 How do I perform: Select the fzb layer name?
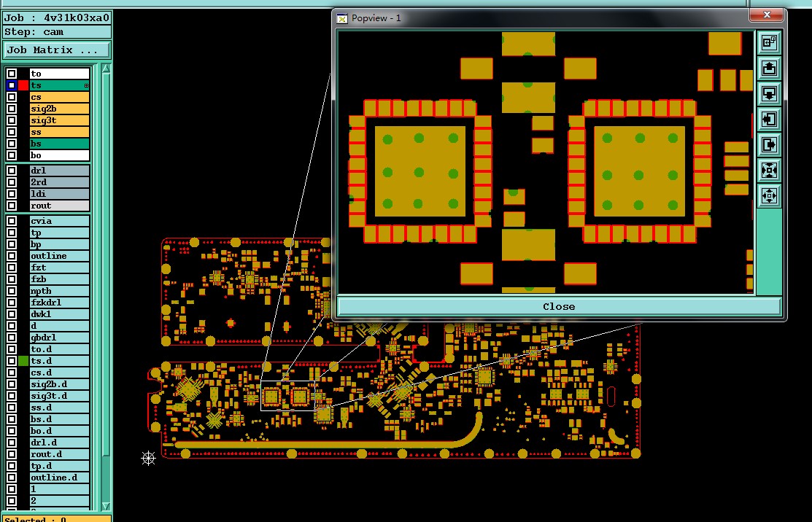[x=59, y=278]
